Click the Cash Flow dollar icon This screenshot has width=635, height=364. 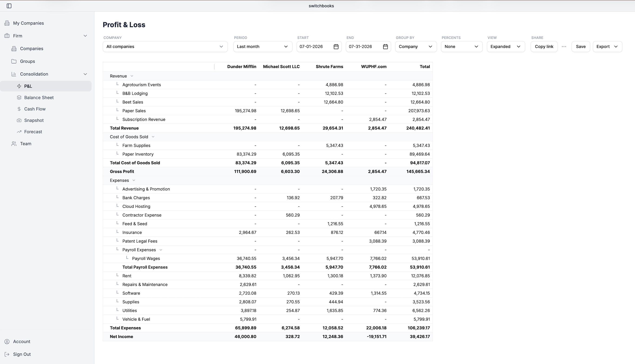tap(19, 109)
